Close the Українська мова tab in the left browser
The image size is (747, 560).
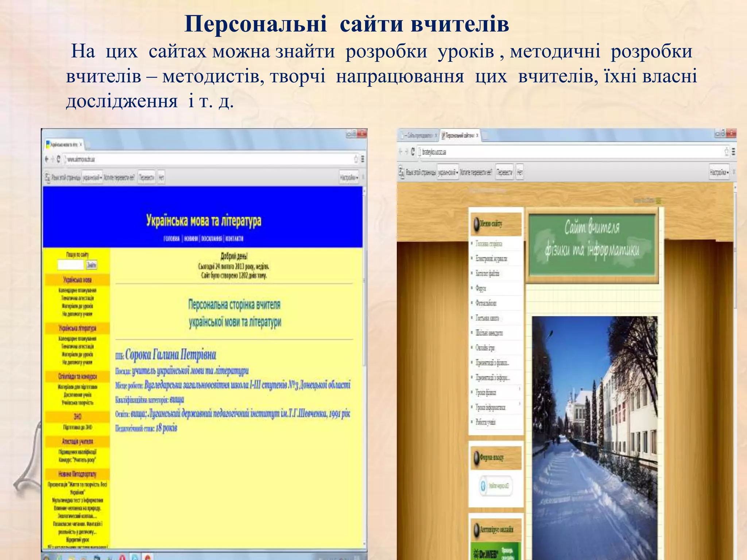(81, 145)
